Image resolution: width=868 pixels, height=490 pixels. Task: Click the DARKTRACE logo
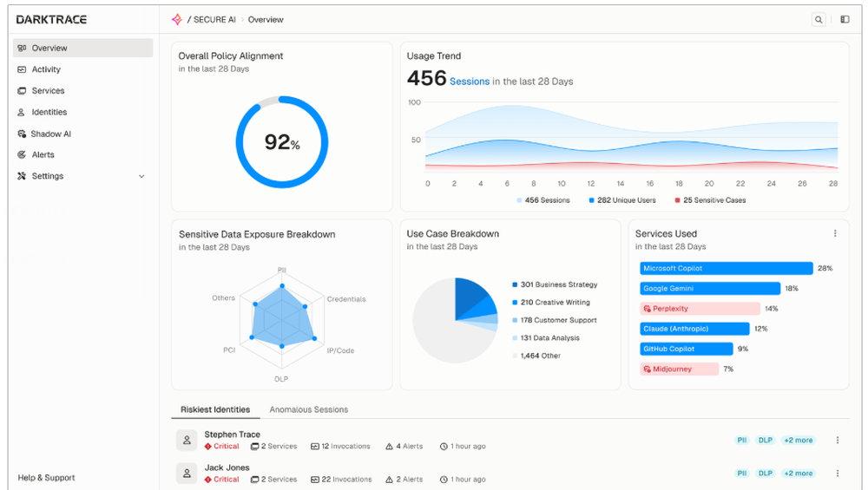coord(51,19)
